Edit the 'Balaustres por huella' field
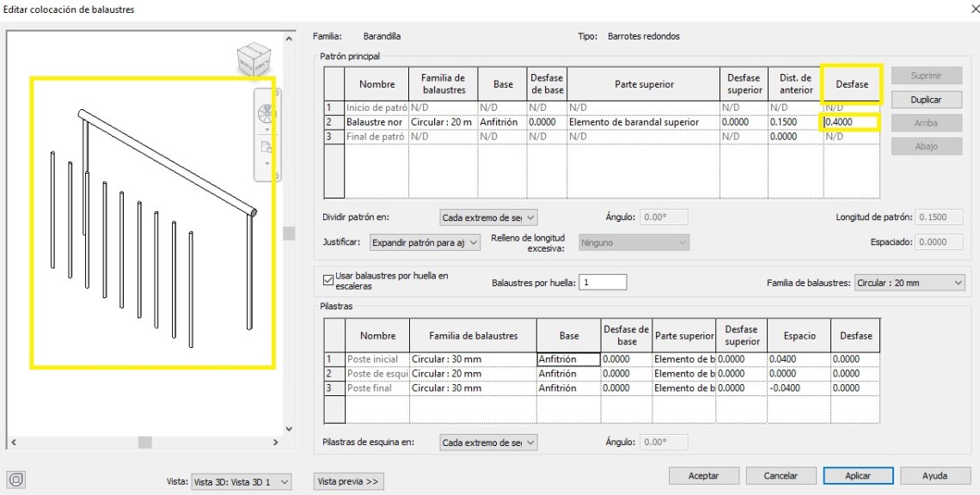Viewport: 980px width, 495px height. coord(603,283)
